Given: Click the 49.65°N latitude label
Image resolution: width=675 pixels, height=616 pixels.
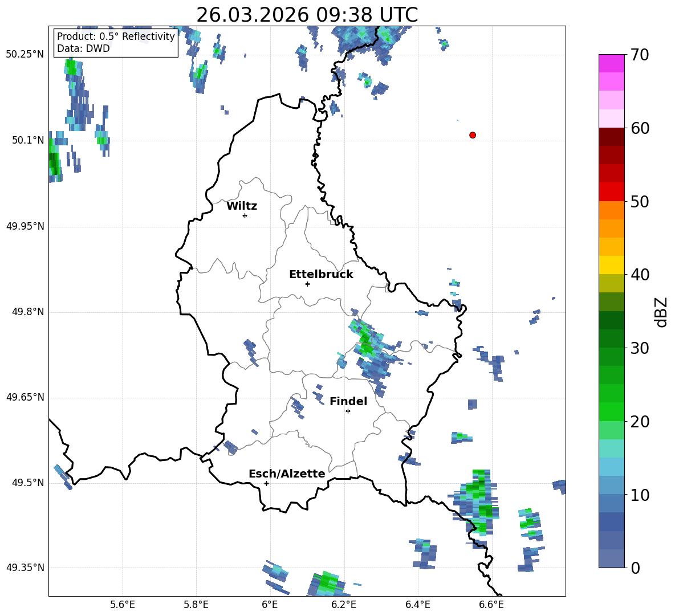Looking at the screenshot, I should pyautogui.click(x=25, y=397).
